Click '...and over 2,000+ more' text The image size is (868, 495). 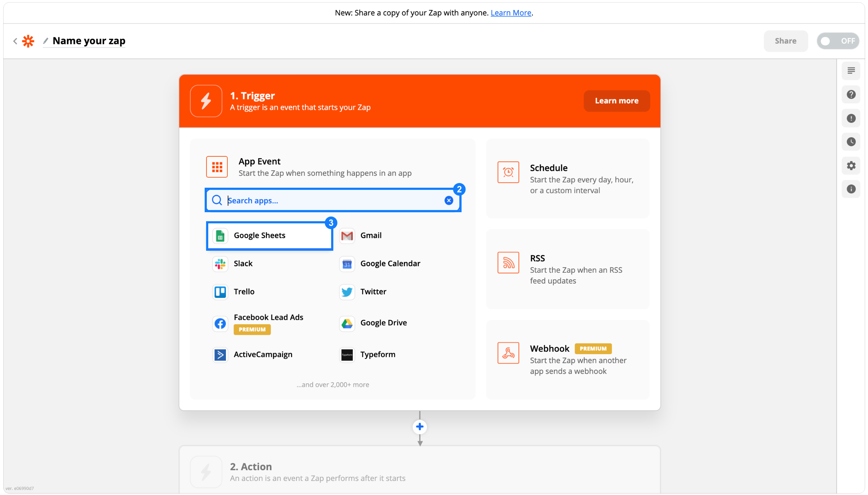point(333,385)
